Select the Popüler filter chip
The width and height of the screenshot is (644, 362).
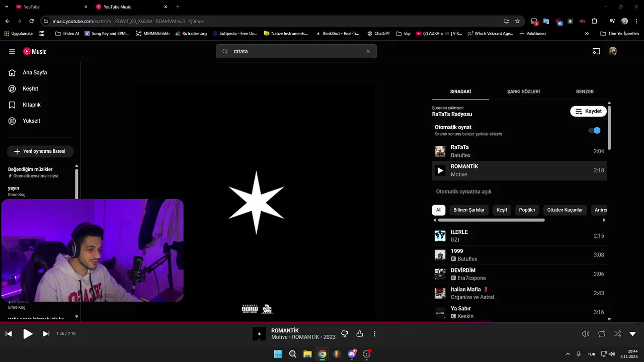[527, 210]
